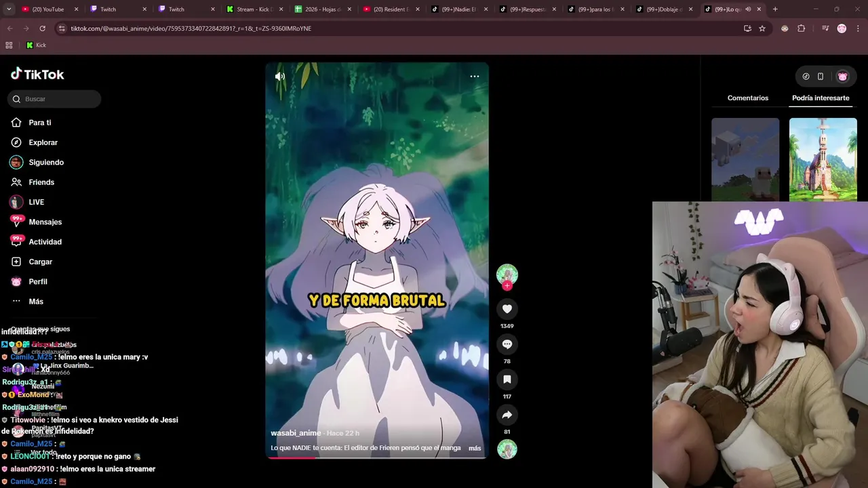868x488 pixels.
Task: Switch to the Comentarios tab
Action: click(748, 98)
